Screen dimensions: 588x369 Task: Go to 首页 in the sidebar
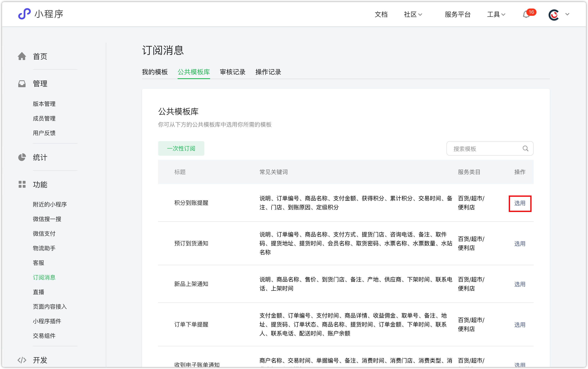tap(40, 56)
